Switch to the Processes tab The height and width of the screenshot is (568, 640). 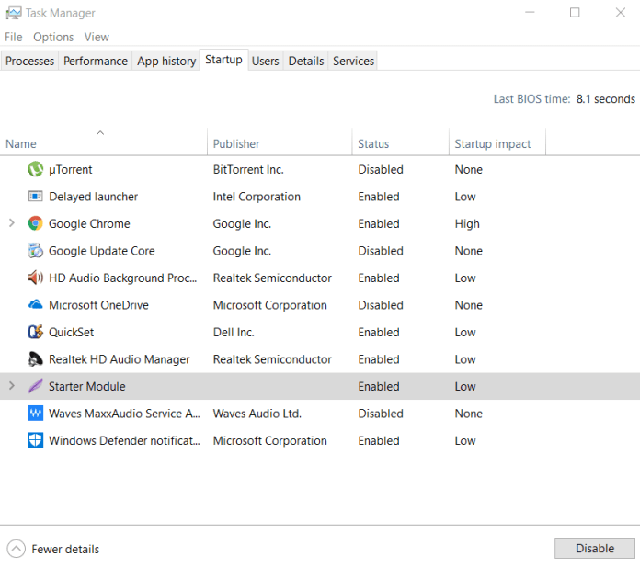pos(29,61)
